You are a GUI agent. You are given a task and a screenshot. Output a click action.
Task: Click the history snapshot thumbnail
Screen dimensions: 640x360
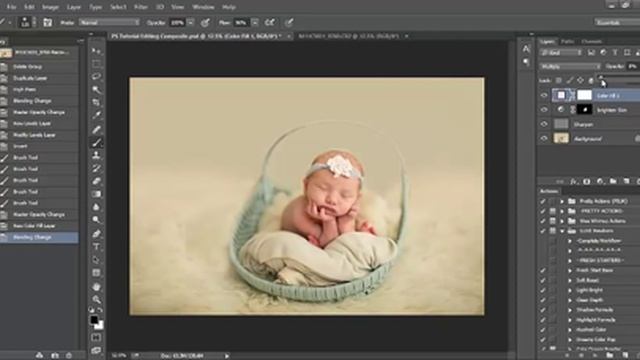coord(6,53)
